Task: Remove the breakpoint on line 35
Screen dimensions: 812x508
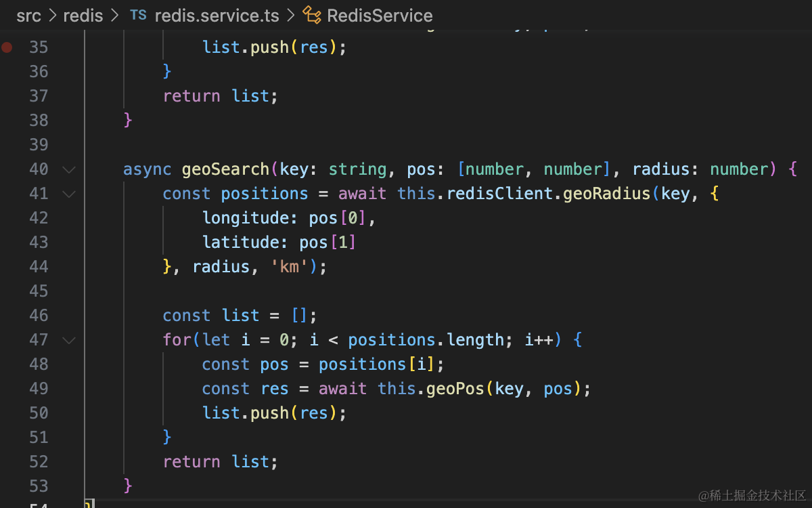Action: pyautogui.click(x=7, y=47)
